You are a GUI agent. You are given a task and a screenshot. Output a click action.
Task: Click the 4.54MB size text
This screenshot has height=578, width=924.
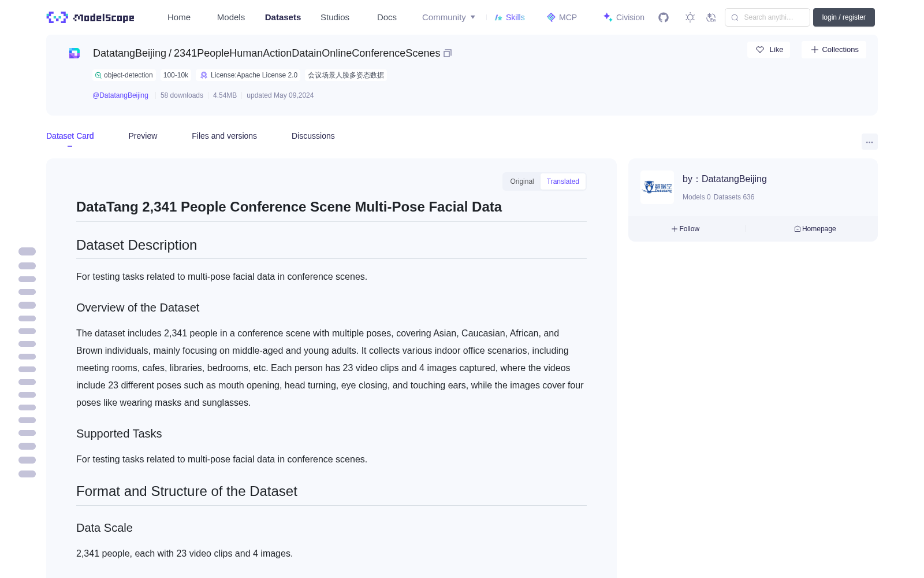225,95
